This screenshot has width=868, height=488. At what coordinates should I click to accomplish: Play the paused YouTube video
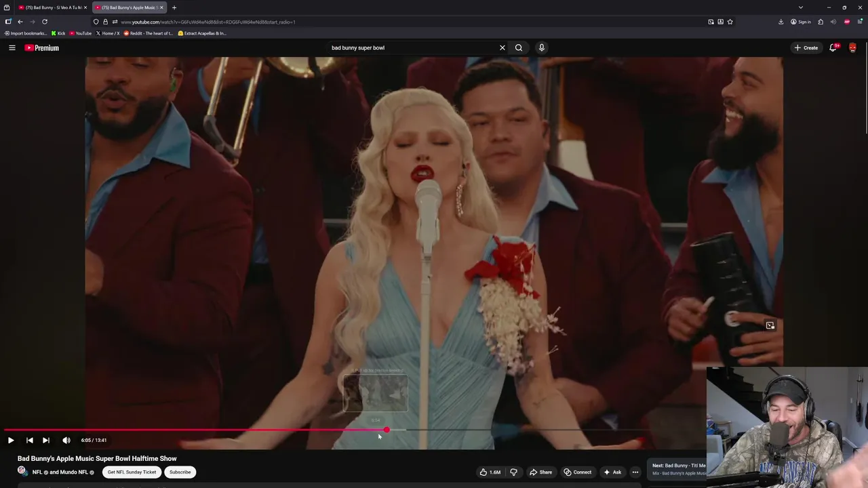pyautogui.click(x=11, y=441)
